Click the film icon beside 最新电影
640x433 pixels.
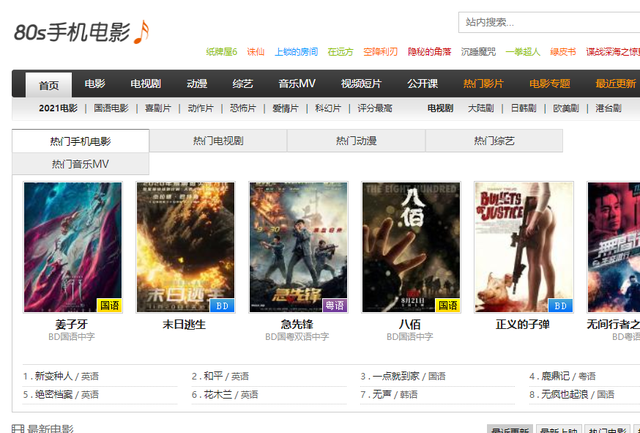click(x=18, y=429)
